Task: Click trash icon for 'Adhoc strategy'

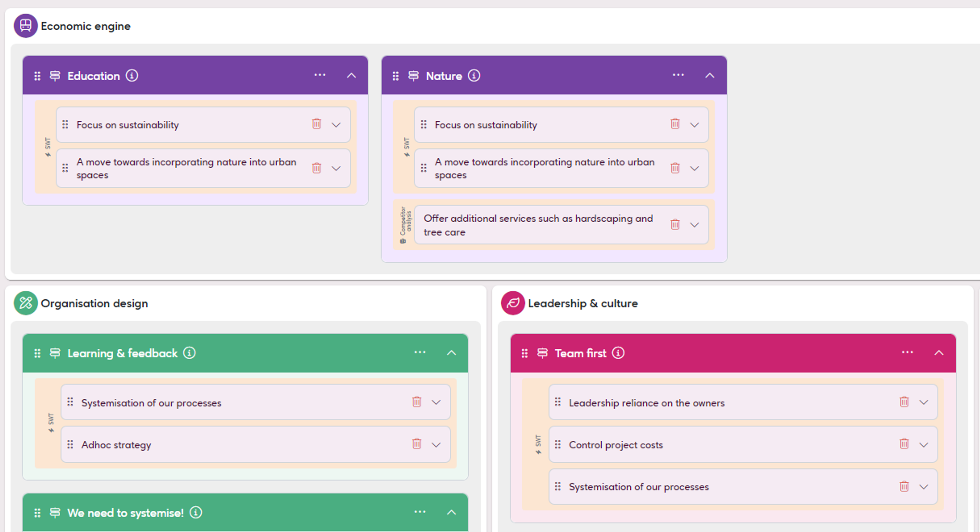Action: [x=416, y=444]
